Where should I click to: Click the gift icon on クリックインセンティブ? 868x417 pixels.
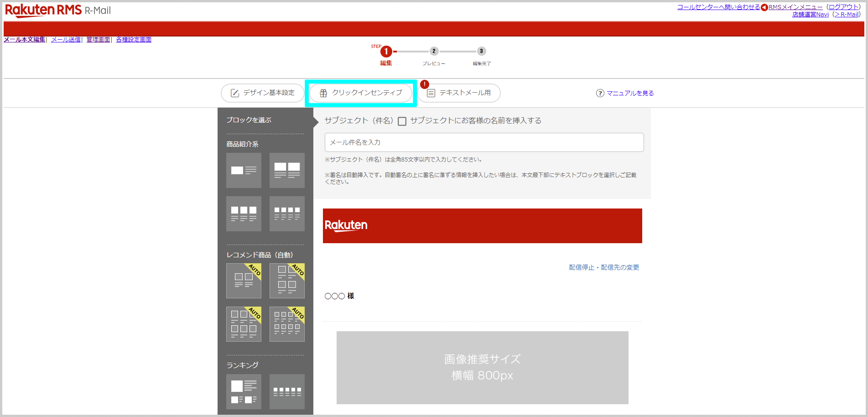click(323, 93)
